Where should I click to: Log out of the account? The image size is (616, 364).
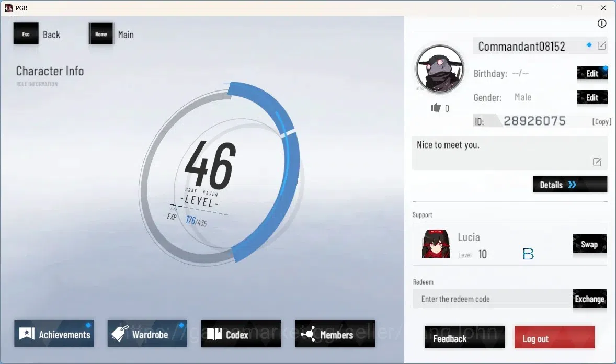(554, 338)
